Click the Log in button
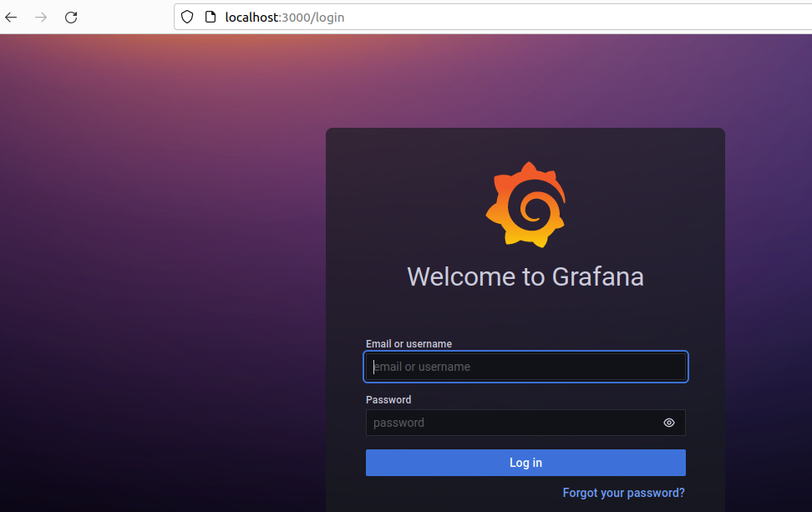This screenshot has width=812, height=512. (525, 462)
